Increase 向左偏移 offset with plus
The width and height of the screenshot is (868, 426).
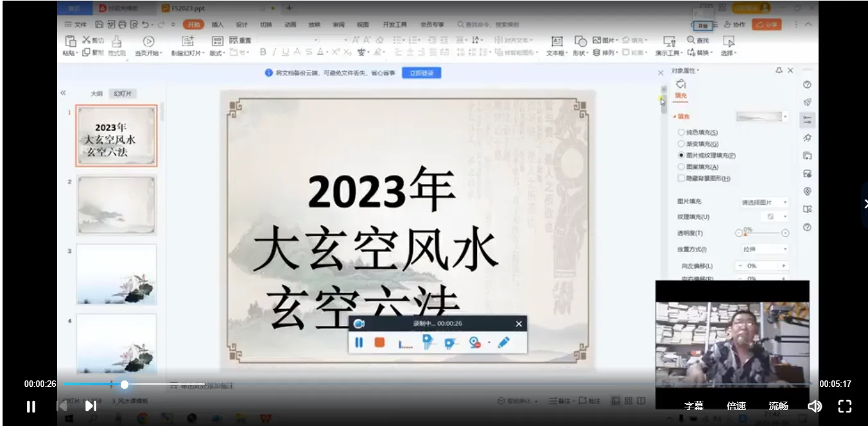(x=783, y=266)
